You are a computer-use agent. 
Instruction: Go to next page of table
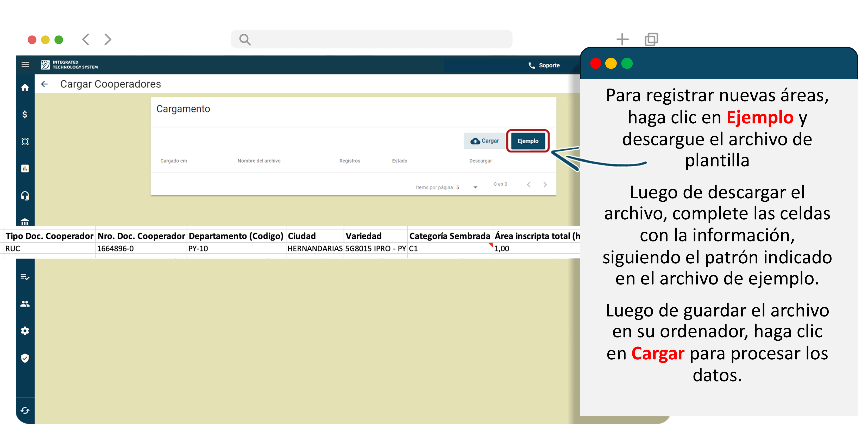coord(545,185)
